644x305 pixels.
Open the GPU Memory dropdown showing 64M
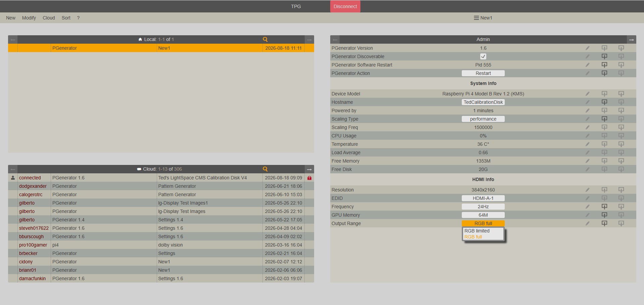coord(483,215)
